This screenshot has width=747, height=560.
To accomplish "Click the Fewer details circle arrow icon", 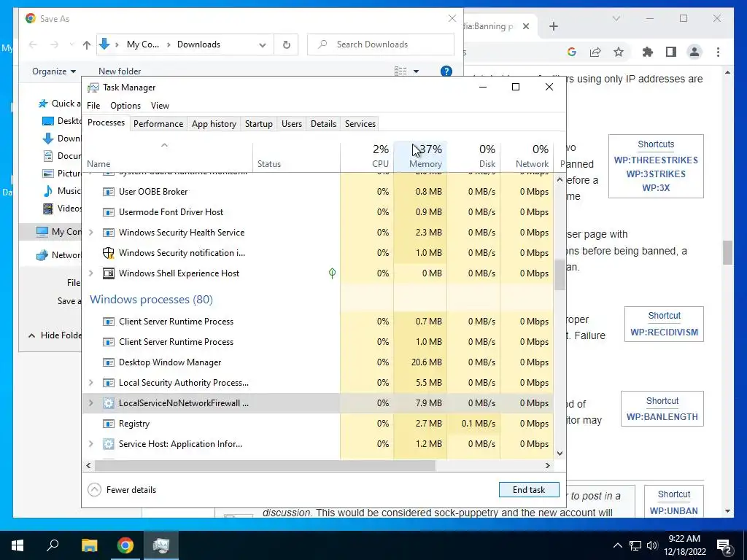I will 94,489.
